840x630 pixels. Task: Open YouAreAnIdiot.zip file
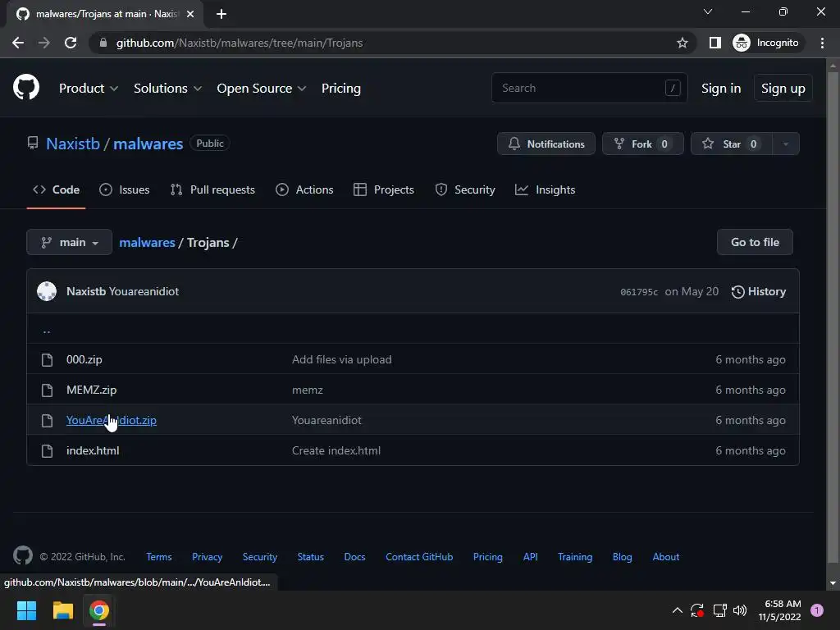coord(112,421)
